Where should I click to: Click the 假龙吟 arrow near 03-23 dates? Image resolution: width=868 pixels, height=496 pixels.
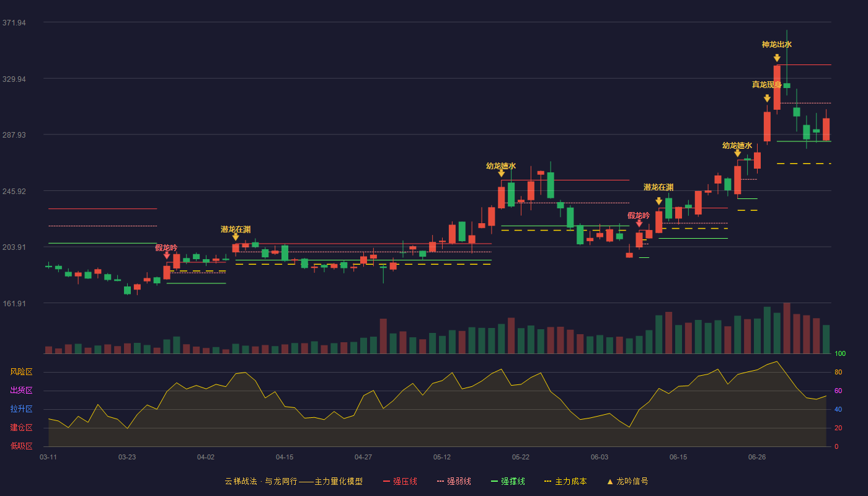coord(167,255)
